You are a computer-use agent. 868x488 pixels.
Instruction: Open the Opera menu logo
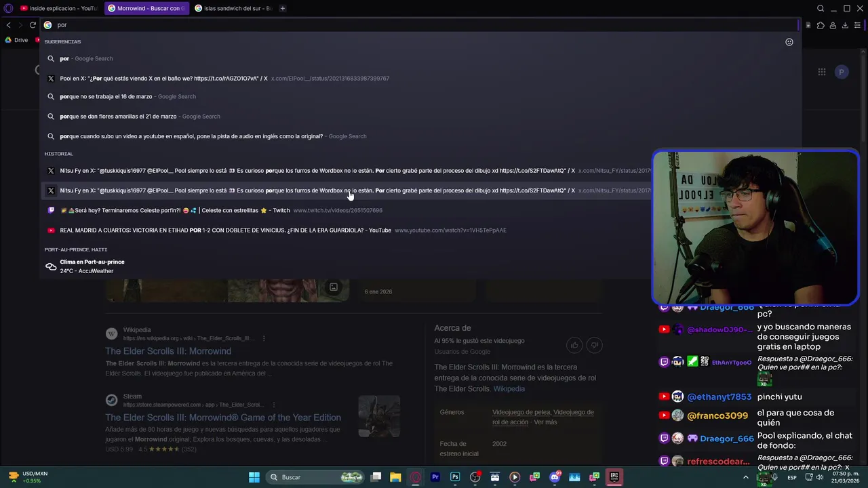point(9,8)
